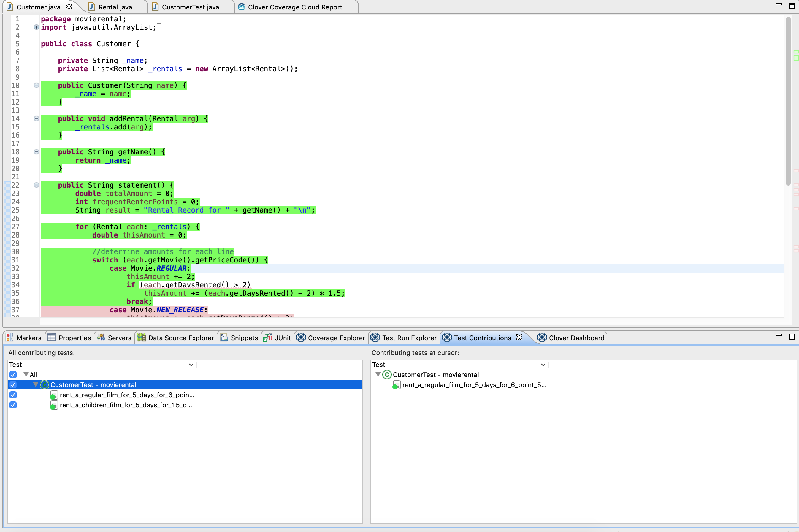Select rent_a_regular_film test under tests at cursor

(x=474, y=385)
